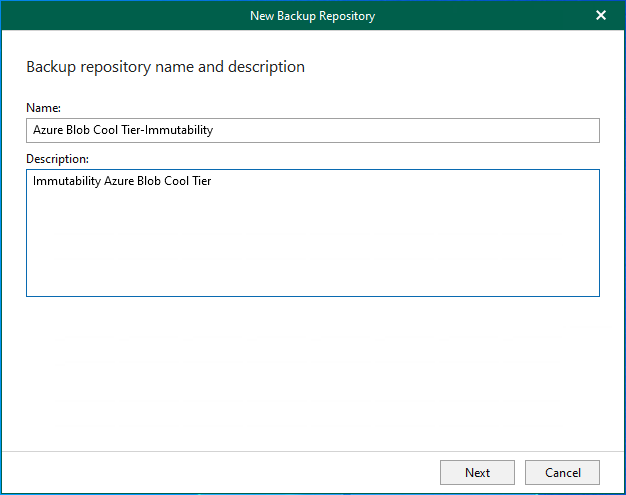Image resolution: width=626 pixels, height=495 pixels.
Task: Click 'Cool Tier' text in the Description box
Action: pos(188,181)
